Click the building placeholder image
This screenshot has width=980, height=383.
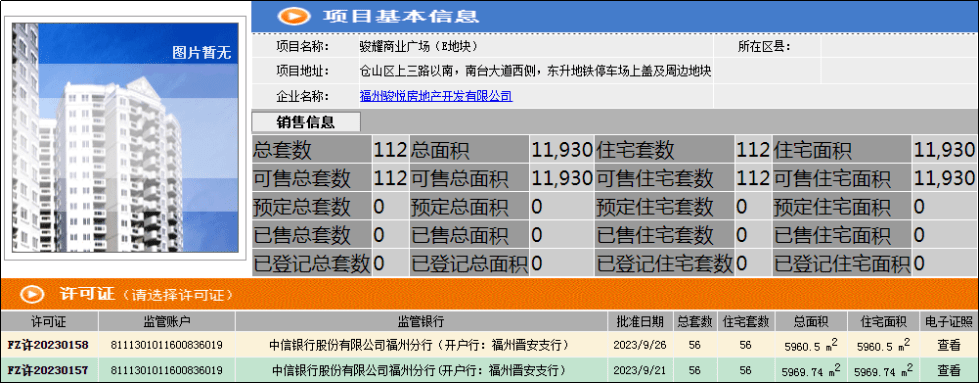(125, 137)
